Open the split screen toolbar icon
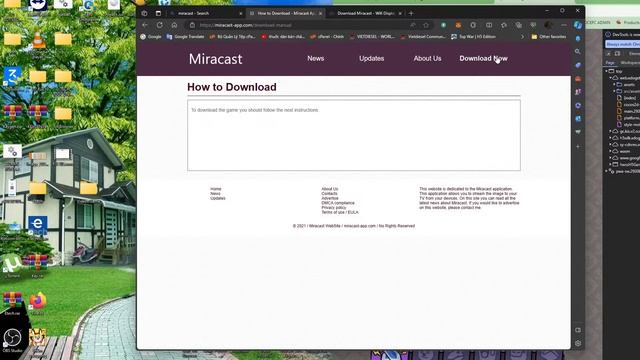The width and height of the screenshot is (640, 360). coord(489,25)
